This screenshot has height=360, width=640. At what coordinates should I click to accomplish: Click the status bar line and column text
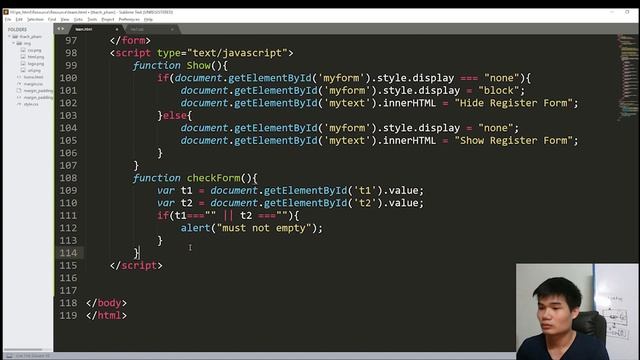point(33,356)
